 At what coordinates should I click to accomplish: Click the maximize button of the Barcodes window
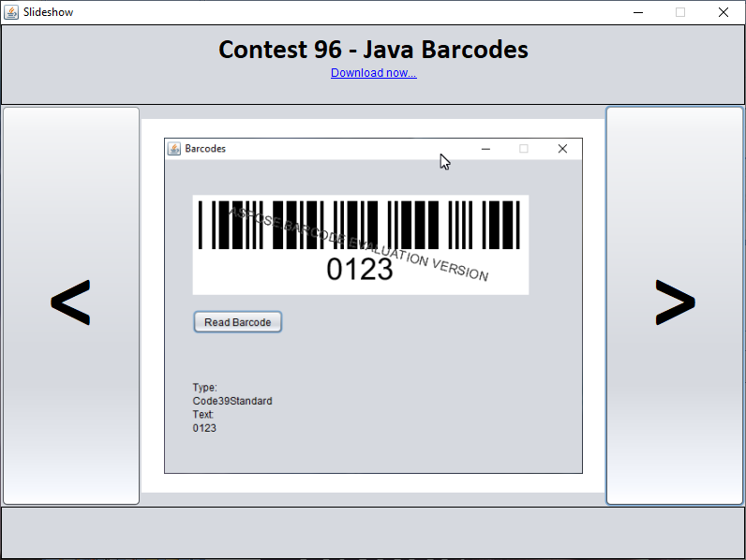tap(524, 149)
